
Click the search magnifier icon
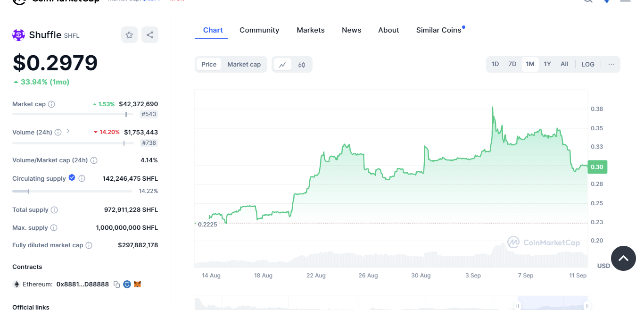588,1
